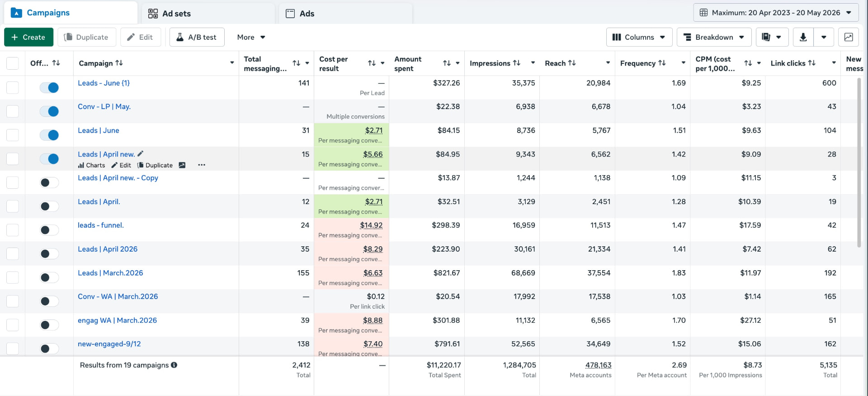Screen dimensions: 868x396
Task: Open the date range dropdown
Action: [776, 13]
